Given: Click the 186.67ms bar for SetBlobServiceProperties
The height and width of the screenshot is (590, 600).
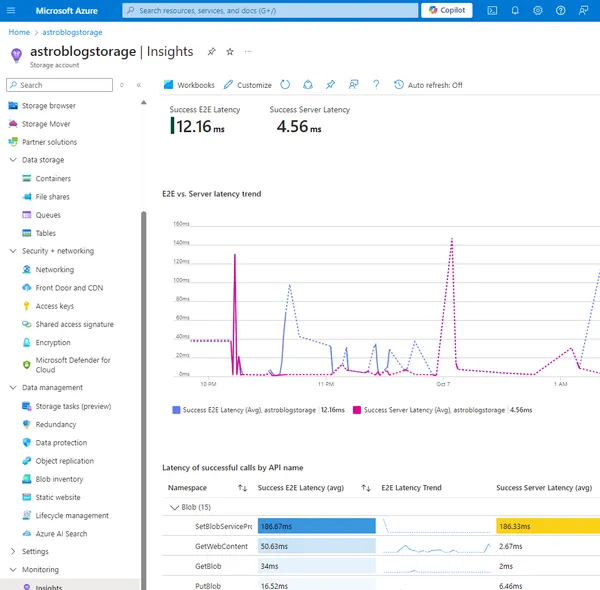Looking at the screenshot, I should pyautogui.click(x=316, y=526).
